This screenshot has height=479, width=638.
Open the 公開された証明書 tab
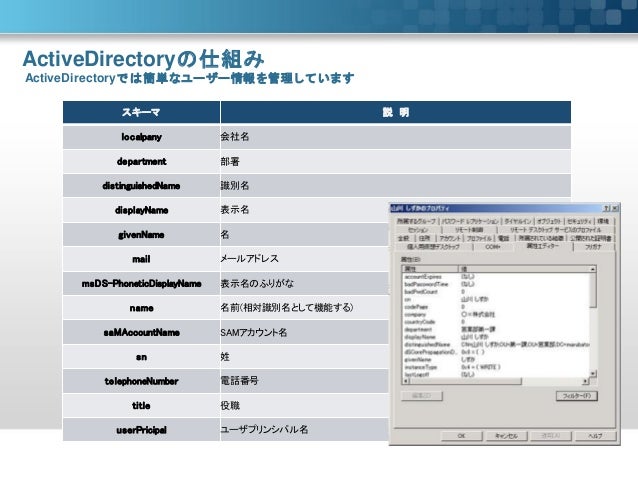pos(590,238)
